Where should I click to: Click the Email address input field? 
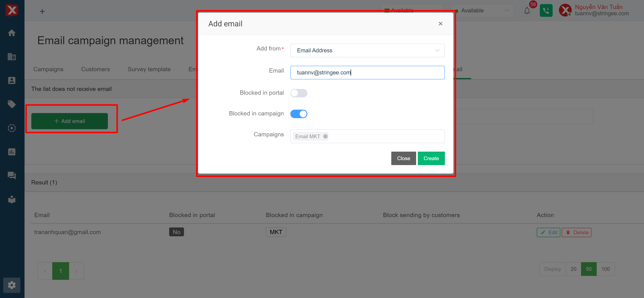pos(367,73)
